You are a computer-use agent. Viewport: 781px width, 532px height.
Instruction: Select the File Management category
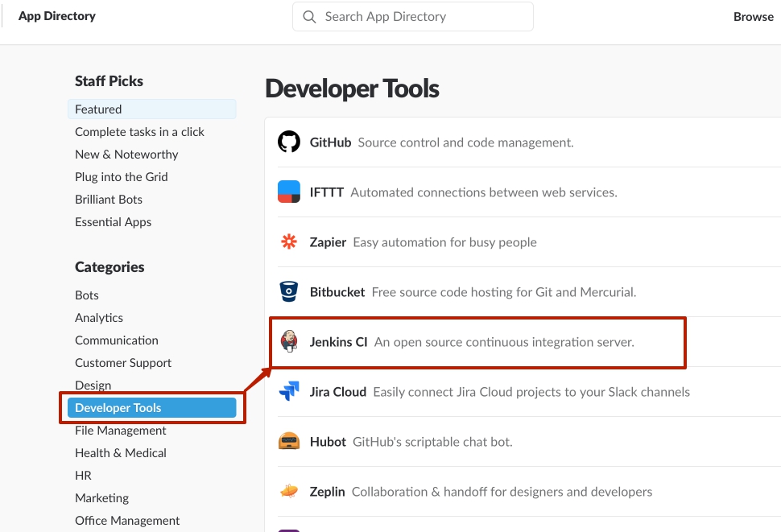click(x=121, y=430)
